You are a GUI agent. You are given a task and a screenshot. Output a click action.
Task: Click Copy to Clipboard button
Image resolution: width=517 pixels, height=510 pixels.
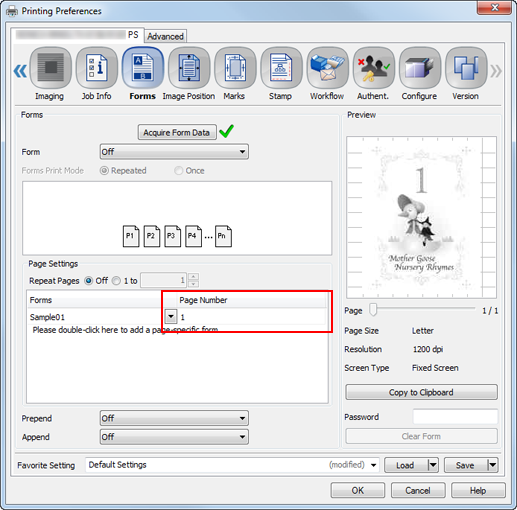click(x=421, y=392)
